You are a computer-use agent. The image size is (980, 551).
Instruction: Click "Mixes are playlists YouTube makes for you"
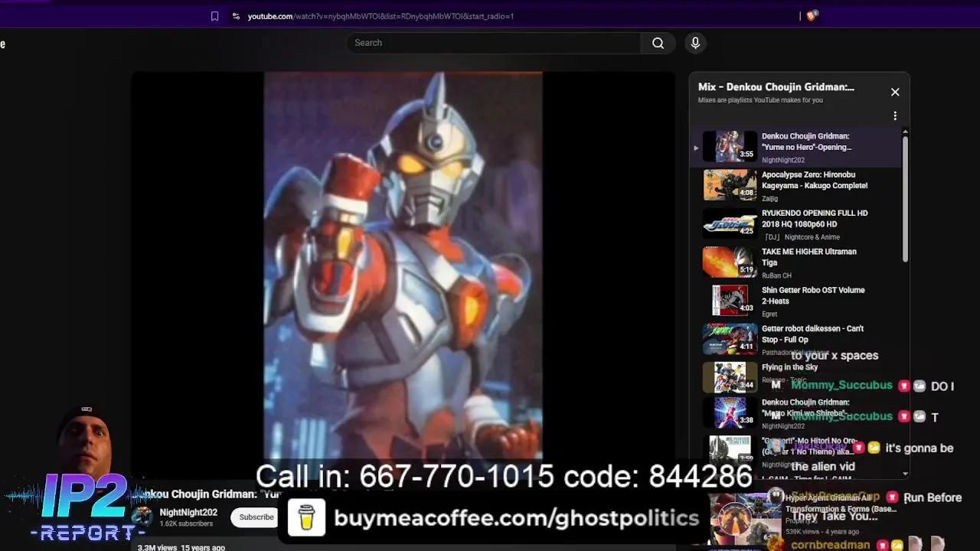pos(760,100)
